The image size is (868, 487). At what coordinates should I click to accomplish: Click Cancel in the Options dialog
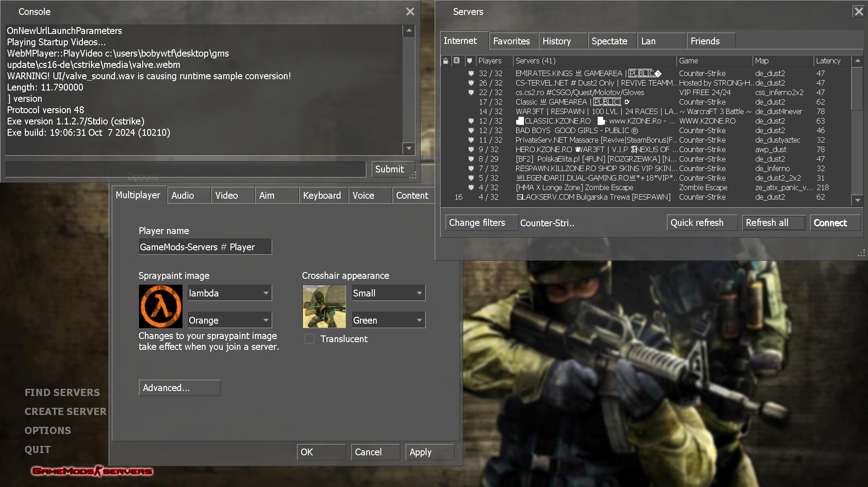[x=375, y=452]
